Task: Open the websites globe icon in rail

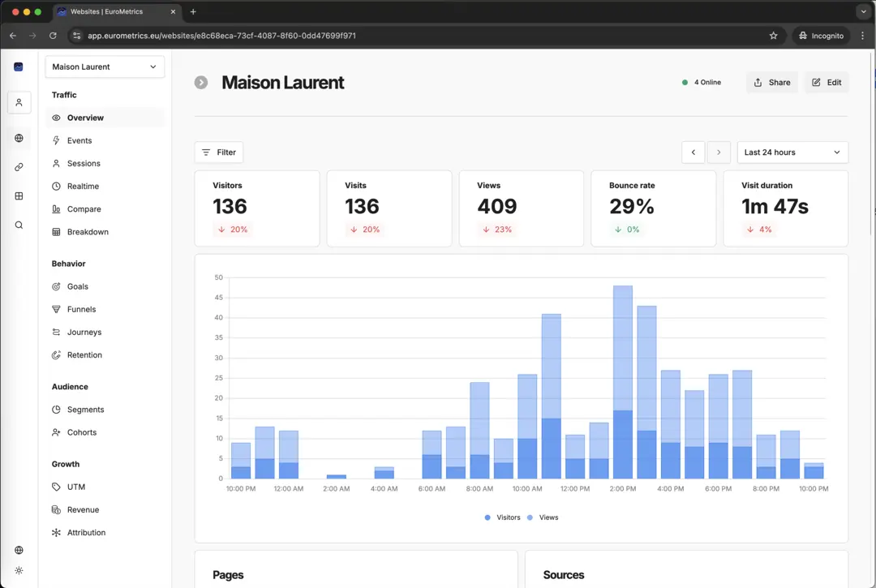Action: [x=19, y=138]
